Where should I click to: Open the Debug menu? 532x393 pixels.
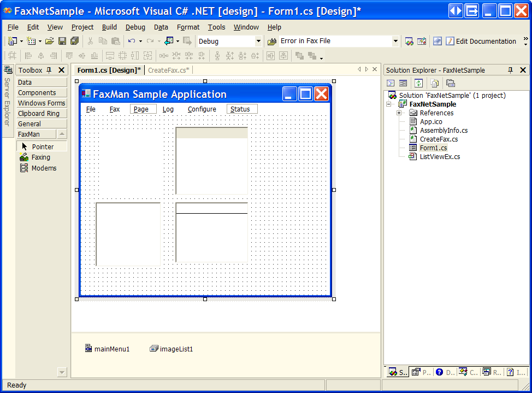click(x=135, y=27)
